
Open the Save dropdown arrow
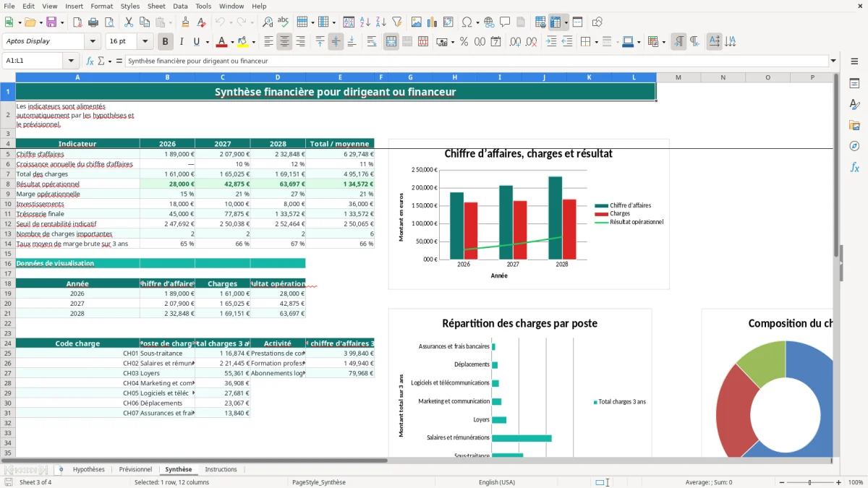coord(62,23)
